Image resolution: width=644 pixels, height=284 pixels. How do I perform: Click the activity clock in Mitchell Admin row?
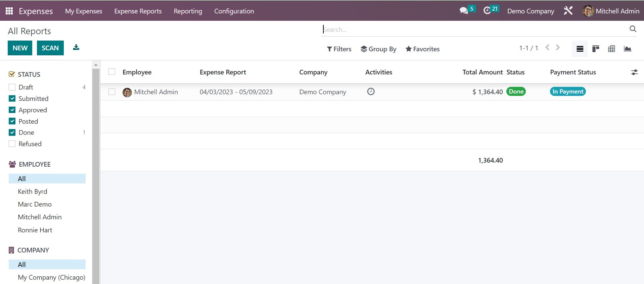[371, 92]
